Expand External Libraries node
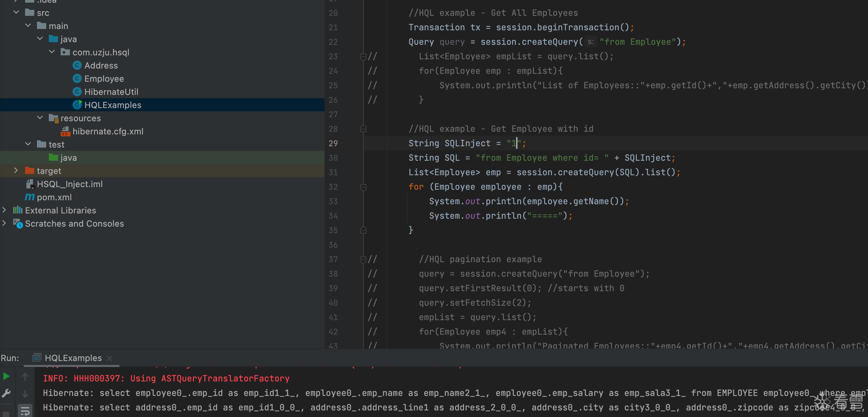868x417 pixels. 4,210
